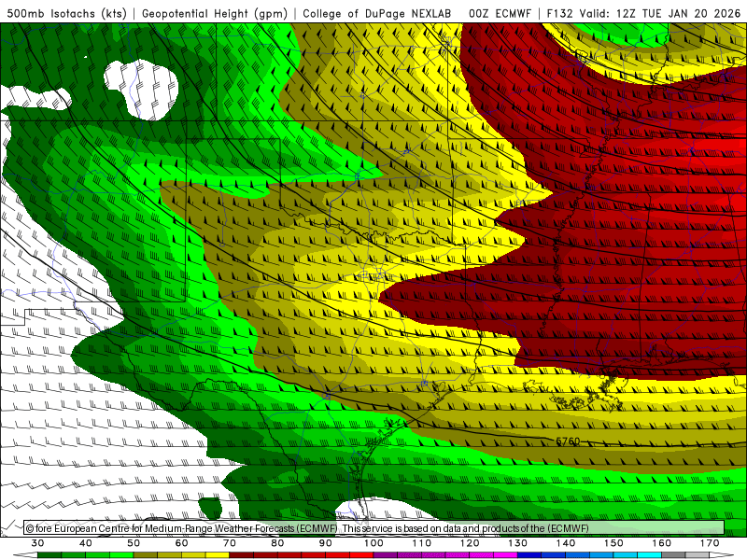Click the 70 label on the color scale
Screen dimensions: 747x560
(x=230, y=543)
